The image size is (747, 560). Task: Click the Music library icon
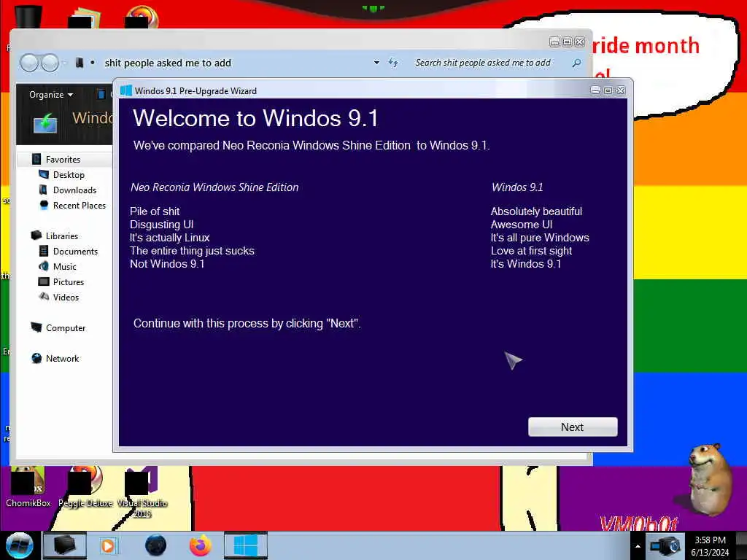point(43,266)
